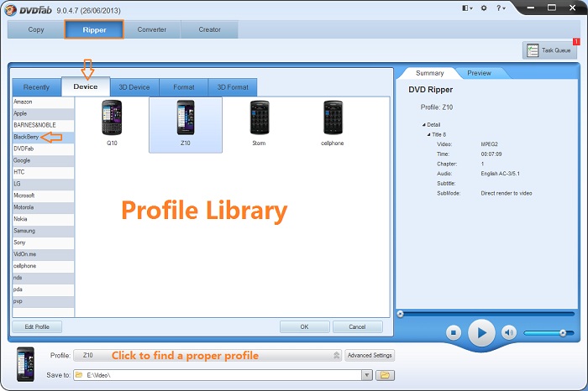Select pvp in the brand list
588x391 pixels.
click(x=43, y=301)
